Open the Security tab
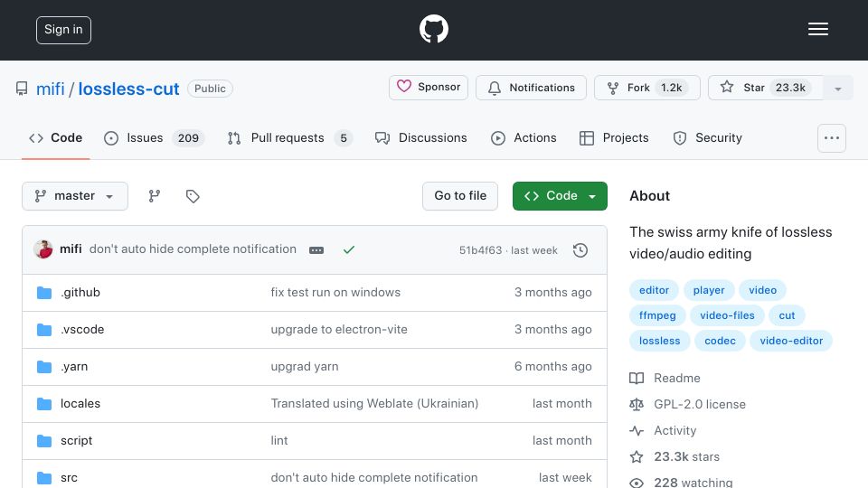The width and height of the screenshot is (868, 488). [x=707, y=137]
